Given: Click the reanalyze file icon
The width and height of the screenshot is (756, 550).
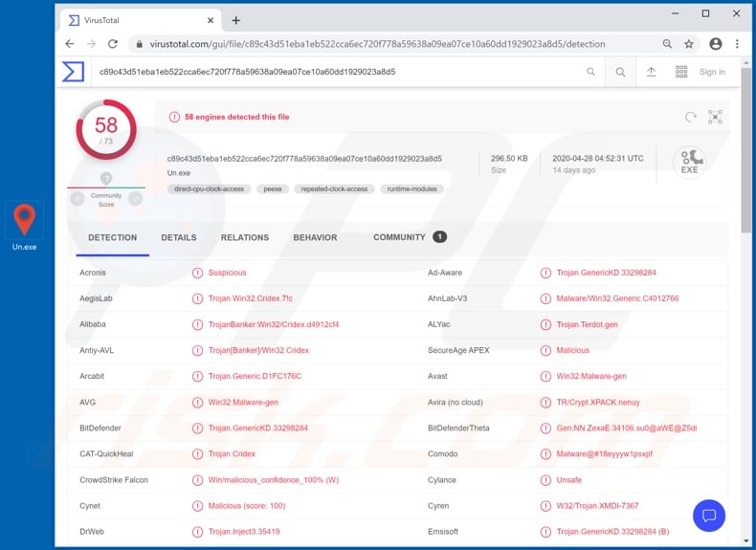Looking at the screenshot, I should [691, 117].
